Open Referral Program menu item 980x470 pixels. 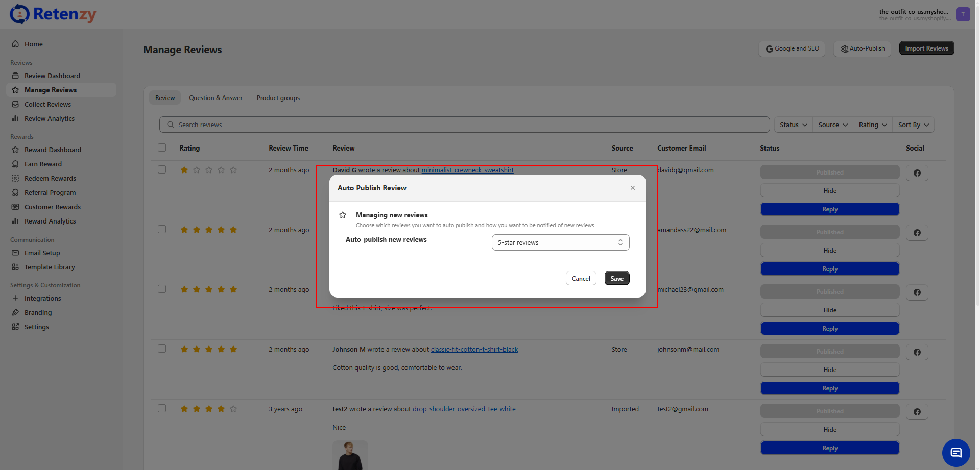(61, 192)
